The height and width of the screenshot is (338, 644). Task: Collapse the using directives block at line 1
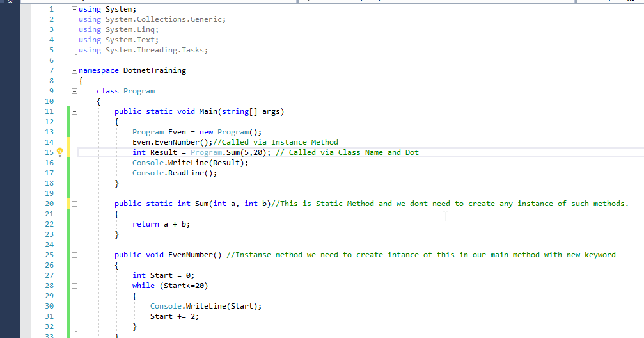[74, 9]
